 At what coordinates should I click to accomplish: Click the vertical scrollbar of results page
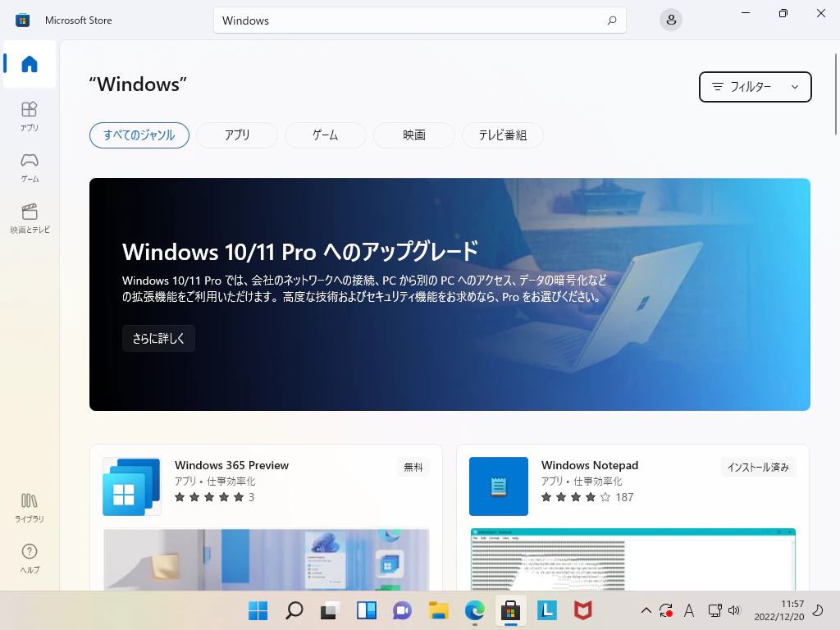(835, 95)
